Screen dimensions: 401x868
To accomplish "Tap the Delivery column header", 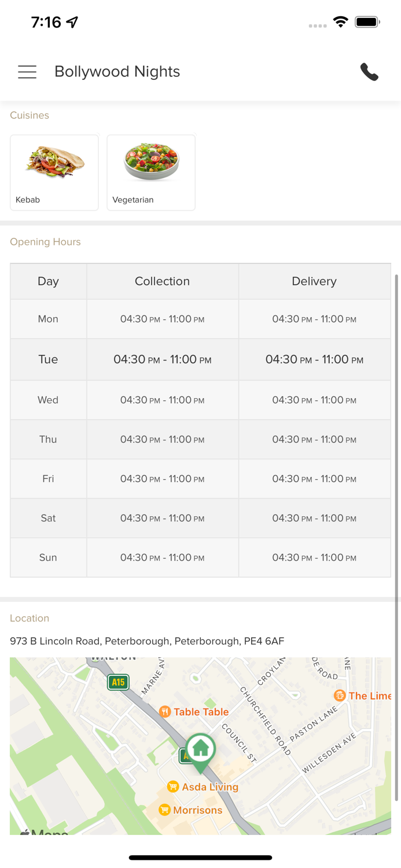I will (314, 281).
